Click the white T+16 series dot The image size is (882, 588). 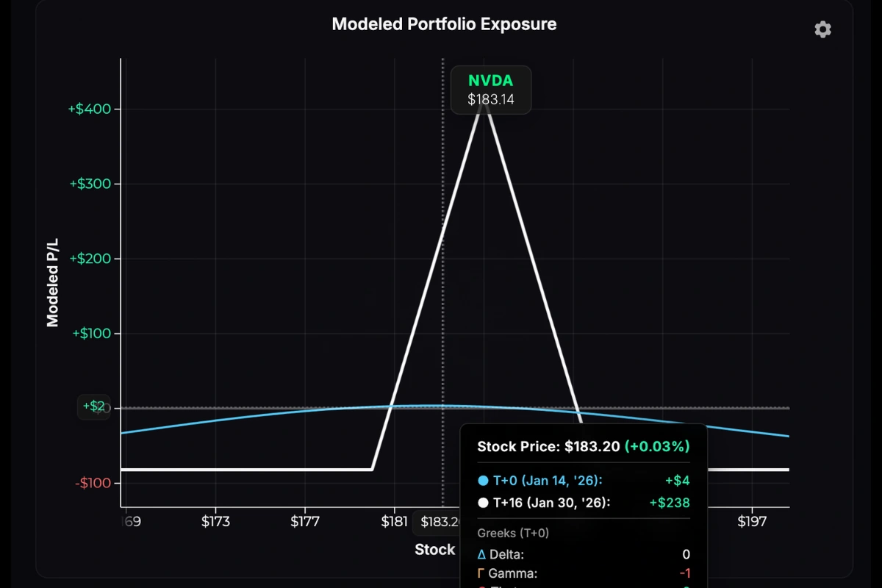click(483, 503)
